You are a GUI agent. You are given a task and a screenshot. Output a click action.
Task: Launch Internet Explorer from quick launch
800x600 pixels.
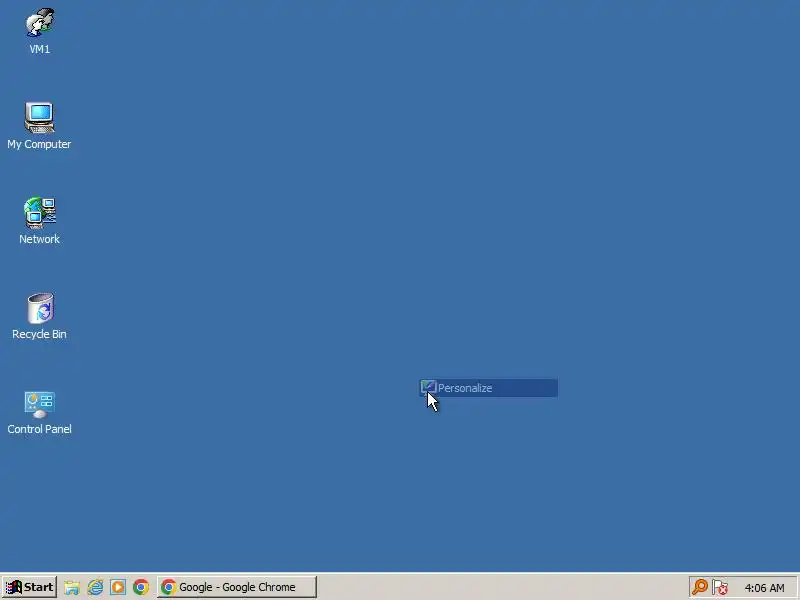pos(95,587)
